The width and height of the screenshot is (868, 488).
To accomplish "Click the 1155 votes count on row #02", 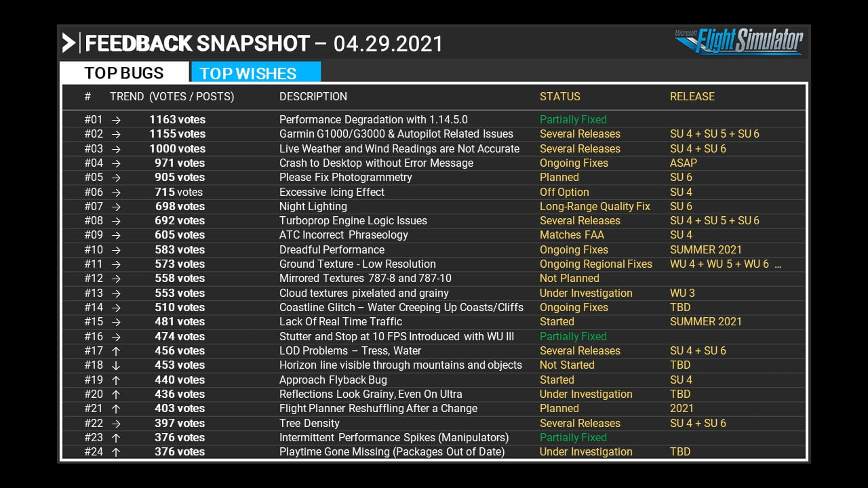I will 177,134.
